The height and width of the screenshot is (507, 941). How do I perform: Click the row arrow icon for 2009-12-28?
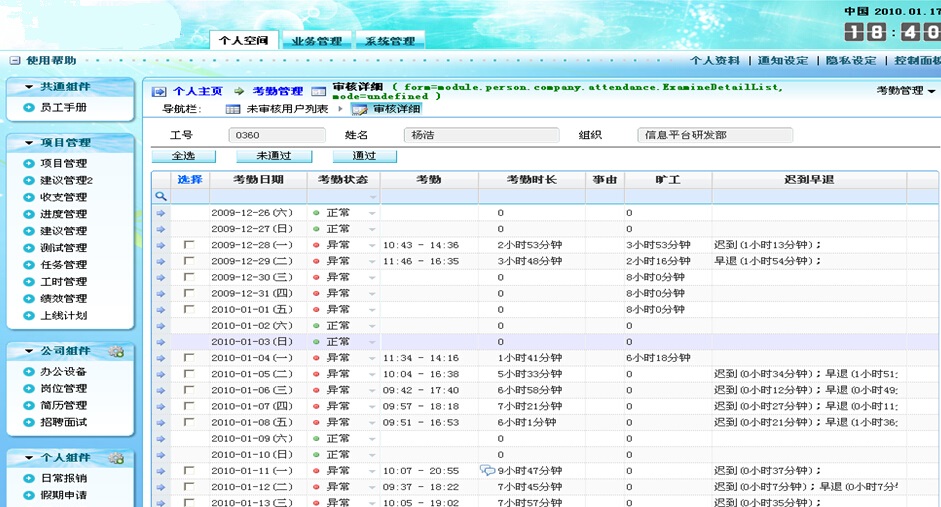point(160,245)
